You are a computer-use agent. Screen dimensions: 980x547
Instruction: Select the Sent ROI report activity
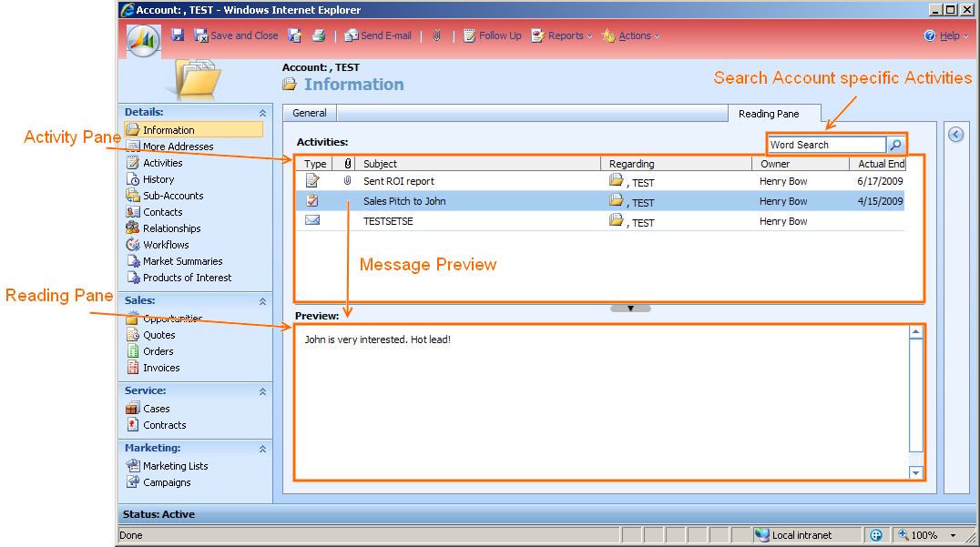point(600,181)
